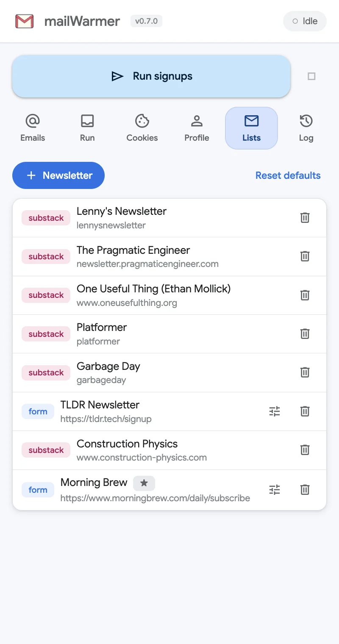Switch to the Run tab
This screenshot has height=644, width=339.
(87, 128)
